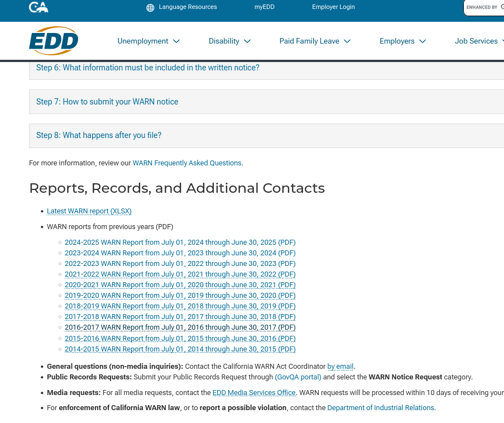Expand Step 7 WARN notice submission accordion
This screenshot has height=423, width=504.
pos(107,102)
